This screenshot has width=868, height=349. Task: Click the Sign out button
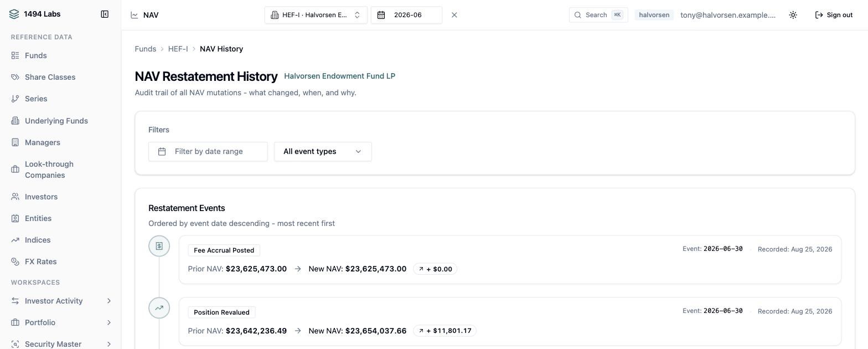(x=834, y=15)
